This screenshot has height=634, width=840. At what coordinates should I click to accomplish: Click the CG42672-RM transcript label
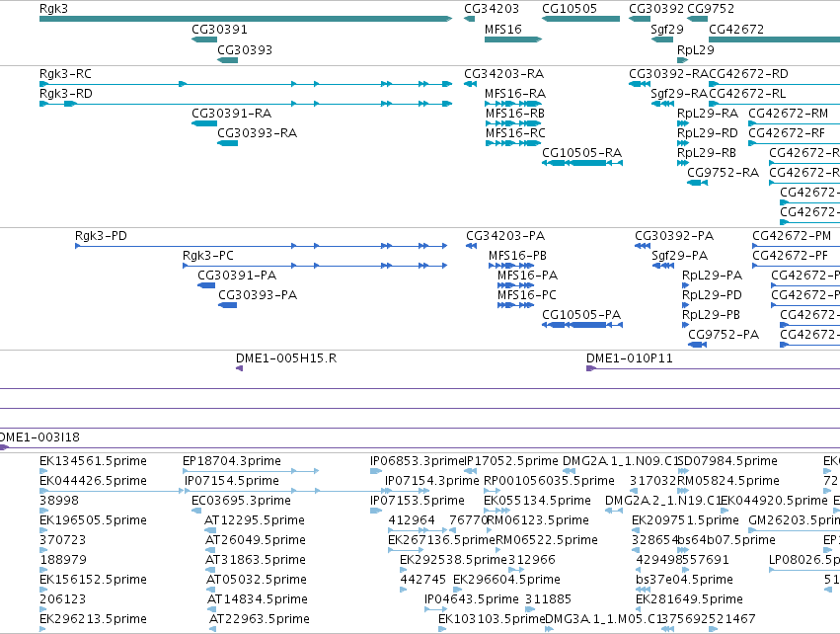click(x=789, y=114)
